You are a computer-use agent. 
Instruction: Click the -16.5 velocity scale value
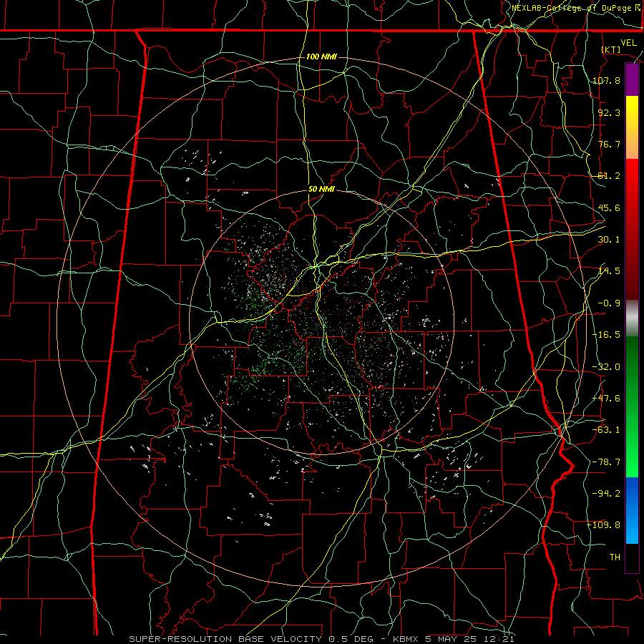click(x=606, y=335)
